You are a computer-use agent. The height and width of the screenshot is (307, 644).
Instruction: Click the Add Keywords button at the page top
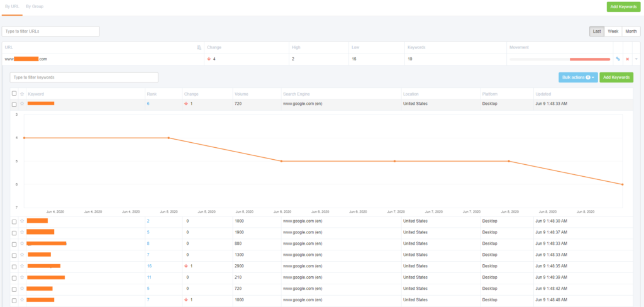[623, 6]
